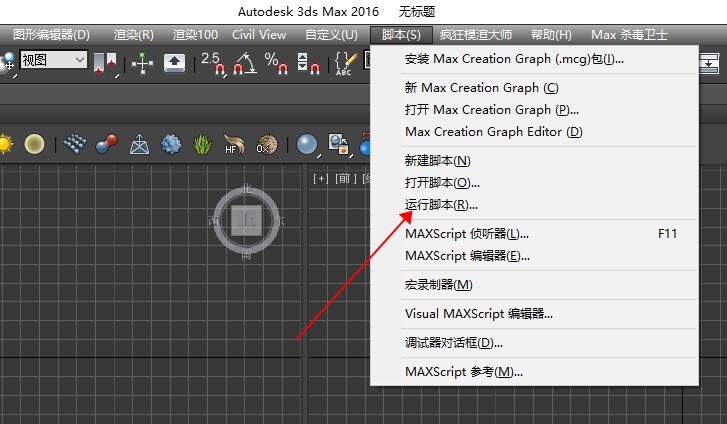Click the wireframe pyramid arrow icon

139,144
